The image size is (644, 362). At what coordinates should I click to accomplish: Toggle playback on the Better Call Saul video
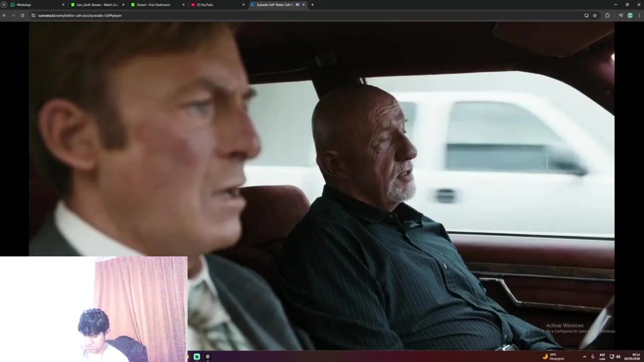(321, 186)
